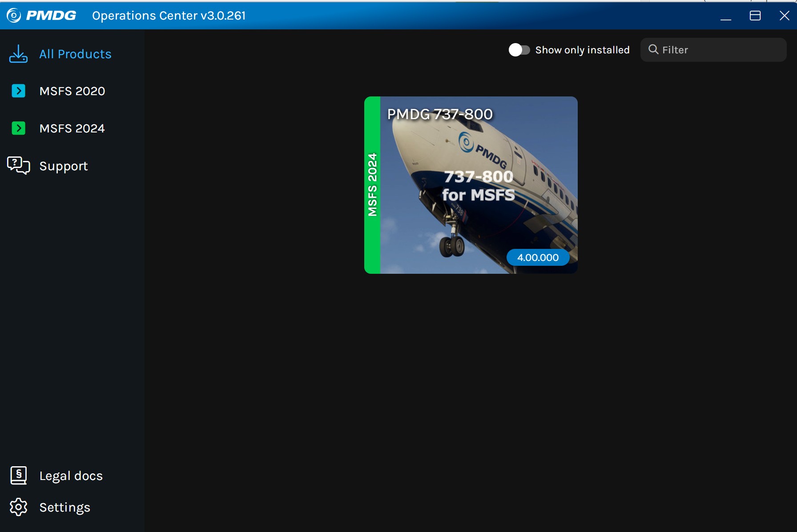
Task: Click the Legal docs book icon
Action: coord(18,476)
